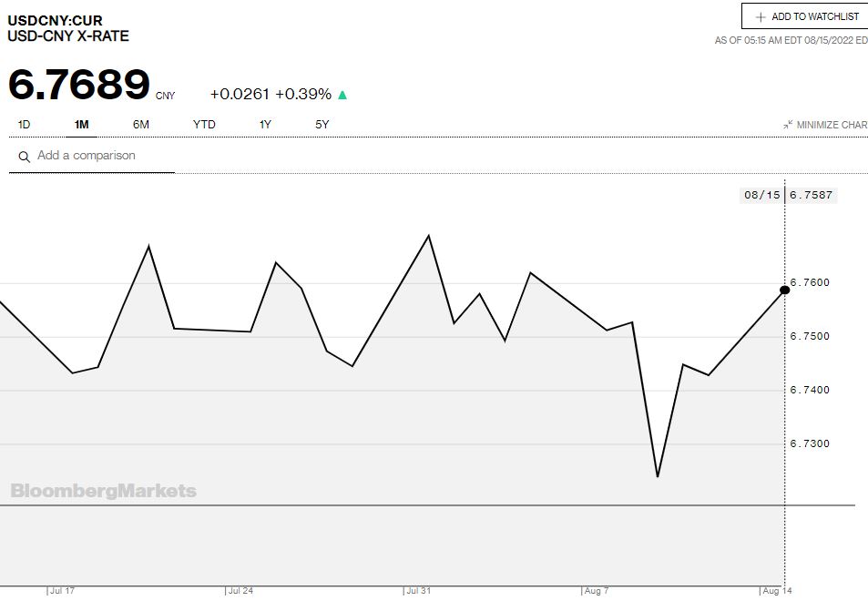Viewport: 868px width, 601px height.
Task: Click the 6.7587 tooltip value
Action: click(x=811, y=195)
